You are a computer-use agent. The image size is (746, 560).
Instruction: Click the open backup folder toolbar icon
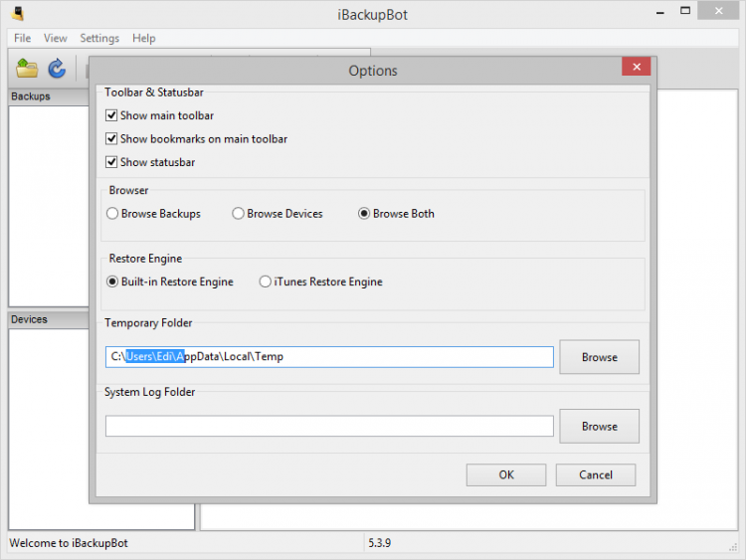pos(27,68)
